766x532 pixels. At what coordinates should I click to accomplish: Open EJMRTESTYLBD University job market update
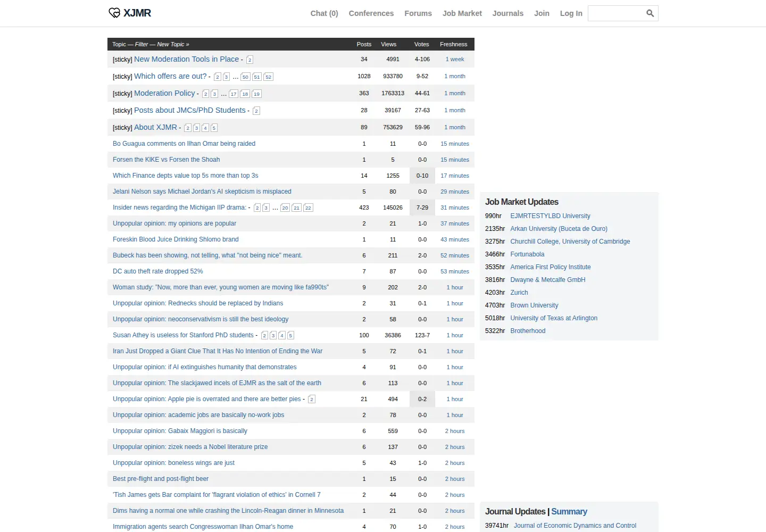[x=550, y=216]
